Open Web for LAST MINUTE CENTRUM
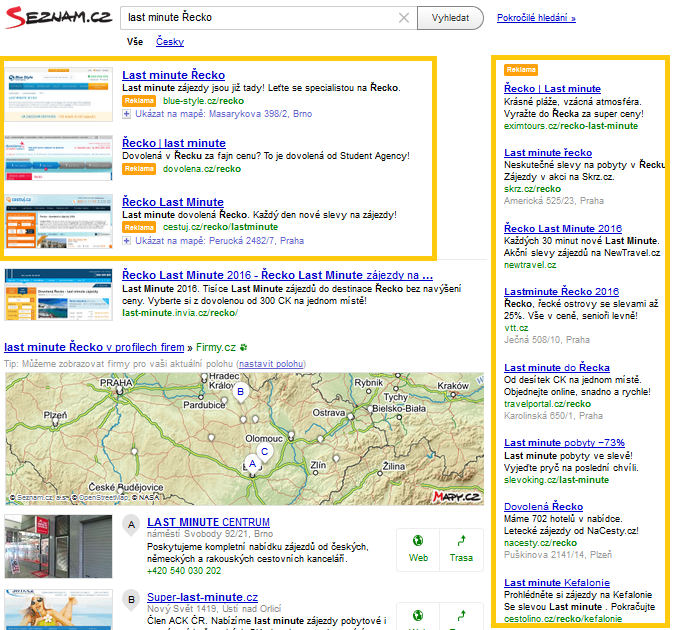The height and width of the screenshot is (630, 673). click(x=418, y=549)
